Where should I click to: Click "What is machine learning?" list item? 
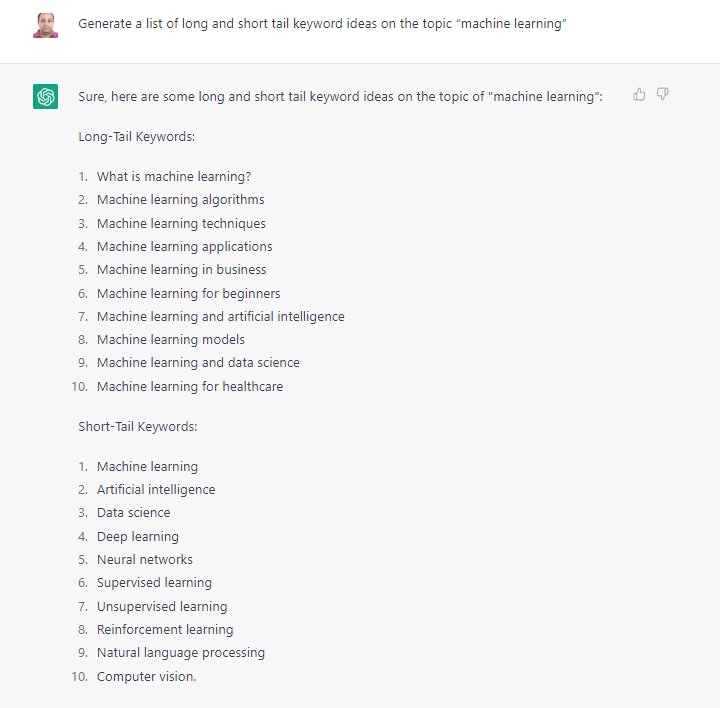click(174, 177)
